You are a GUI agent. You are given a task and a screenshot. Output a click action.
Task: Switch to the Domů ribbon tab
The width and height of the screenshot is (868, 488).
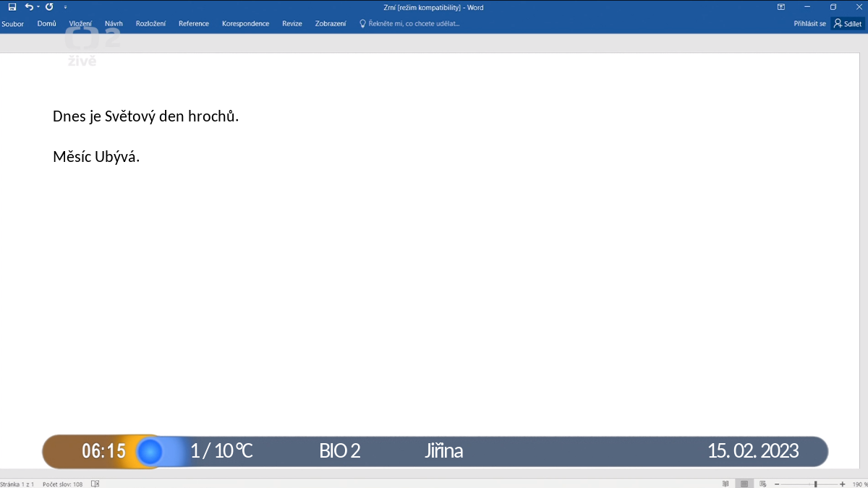(46, 24)
